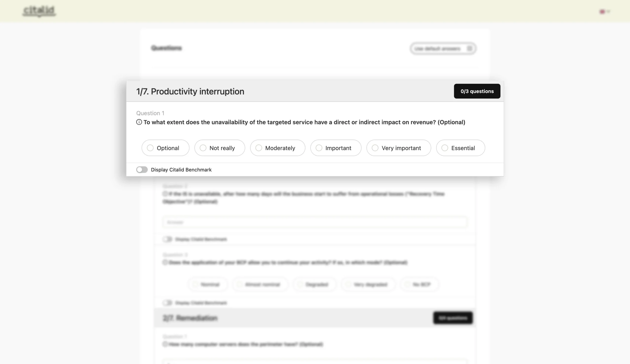Click the 0/3 questions badge icon
Viewport: 630px width, 364px height.
[x=477, y=91]
